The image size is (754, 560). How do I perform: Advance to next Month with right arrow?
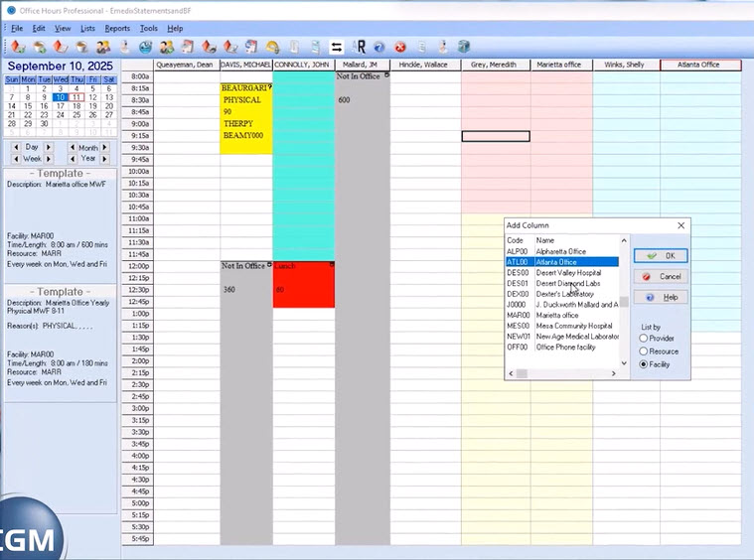click(x=106, y=147)
